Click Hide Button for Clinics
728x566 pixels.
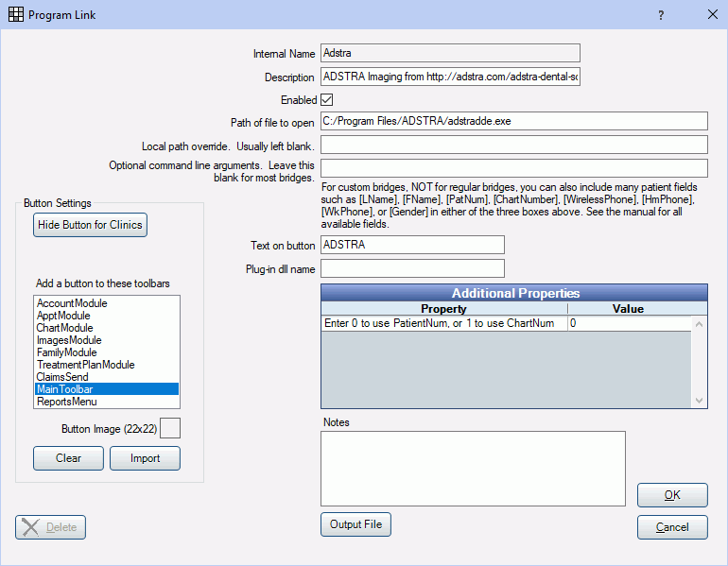point(90,225)
